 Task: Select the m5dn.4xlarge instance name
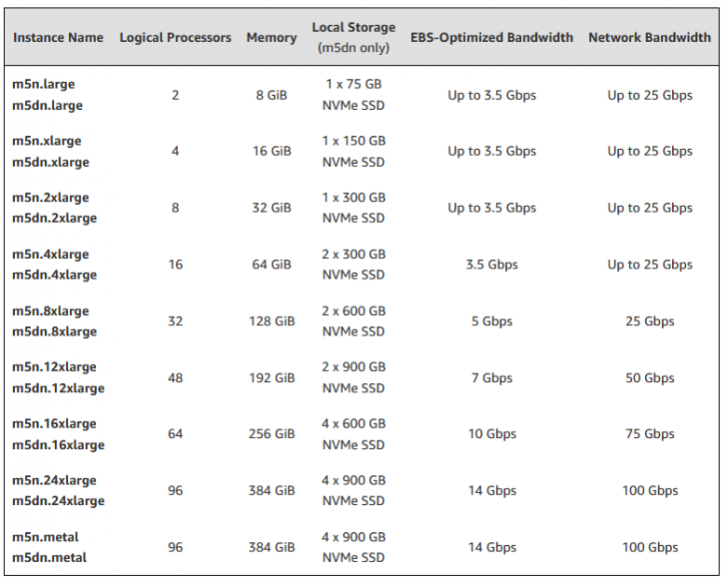click(54, 275)
